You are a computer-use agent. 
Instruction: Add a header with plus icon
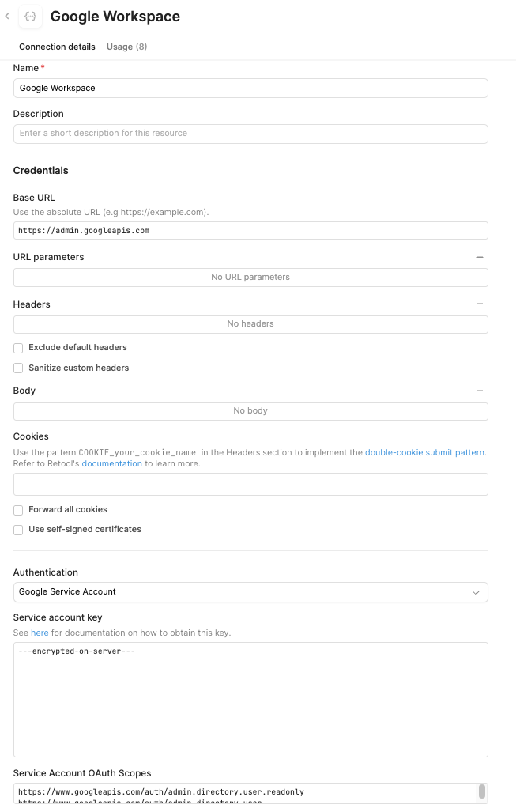pos(480,304)
